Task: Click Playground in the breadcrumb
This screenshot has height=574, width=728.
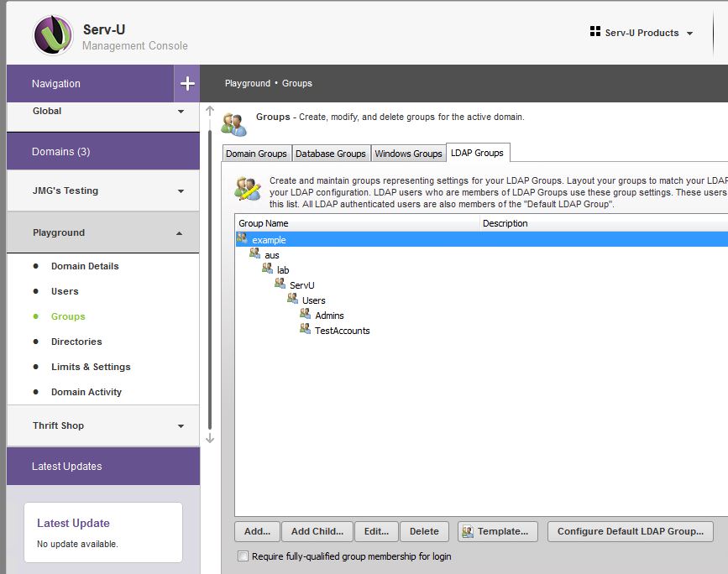Action: [x=248, y=83]
